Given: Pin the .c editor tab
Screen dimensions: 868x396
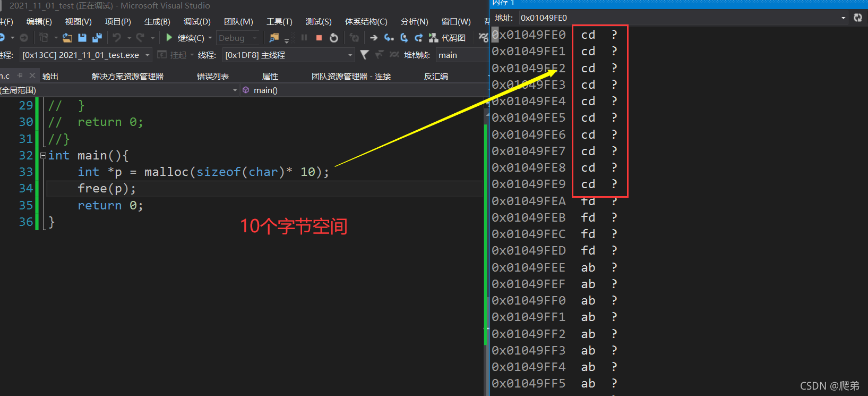Looking at the screenshot, I should click(20, 75).
